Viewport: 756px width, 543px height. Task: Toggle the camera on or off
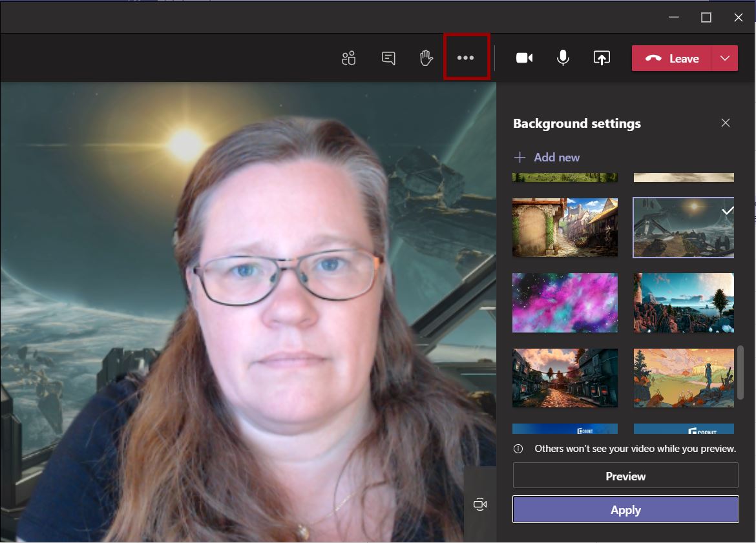point(524,58)
